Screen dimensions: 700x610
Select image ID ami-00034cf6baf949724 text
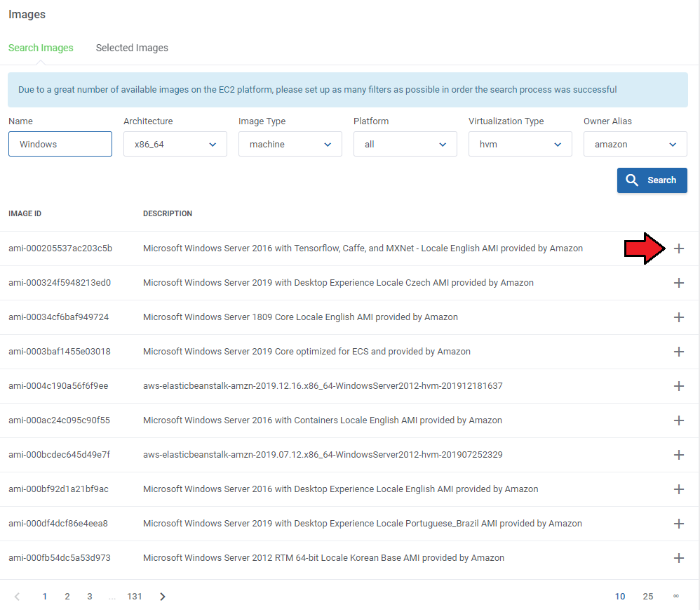click(x=58, y=317)
